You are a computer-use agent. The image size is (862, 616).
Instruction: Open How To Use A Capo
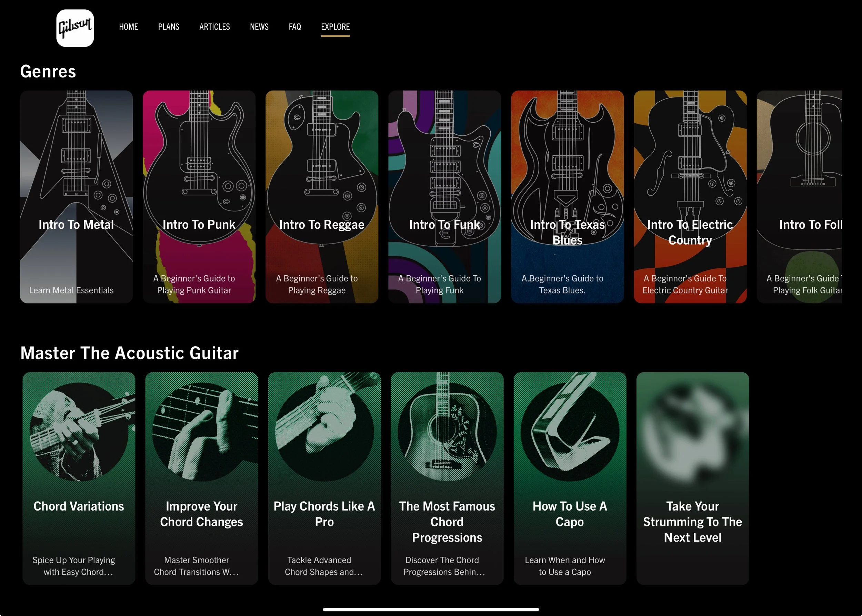coord(570,478)
